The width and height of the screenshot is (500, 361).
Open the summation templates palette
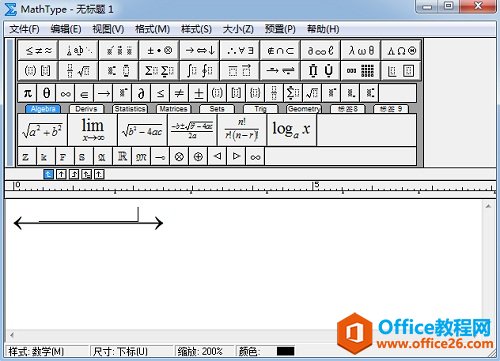pyautogui.click(x=159, y=70)
